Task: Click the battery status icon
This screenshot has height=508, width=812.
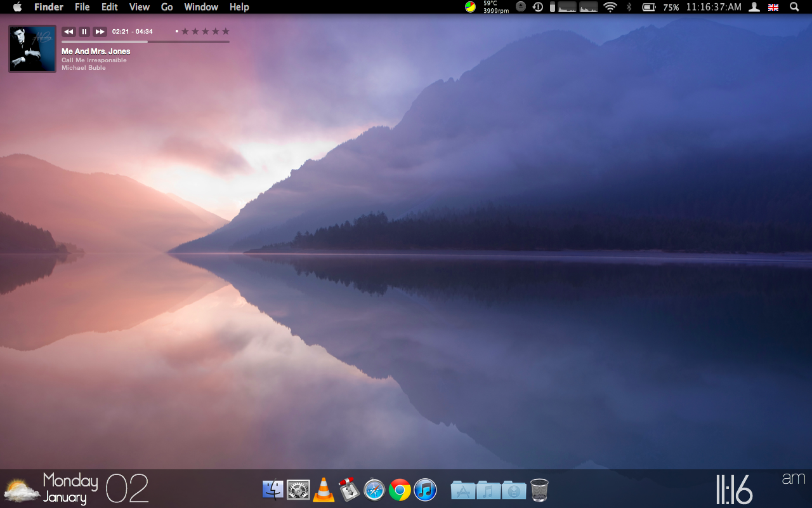Action: 649,7
